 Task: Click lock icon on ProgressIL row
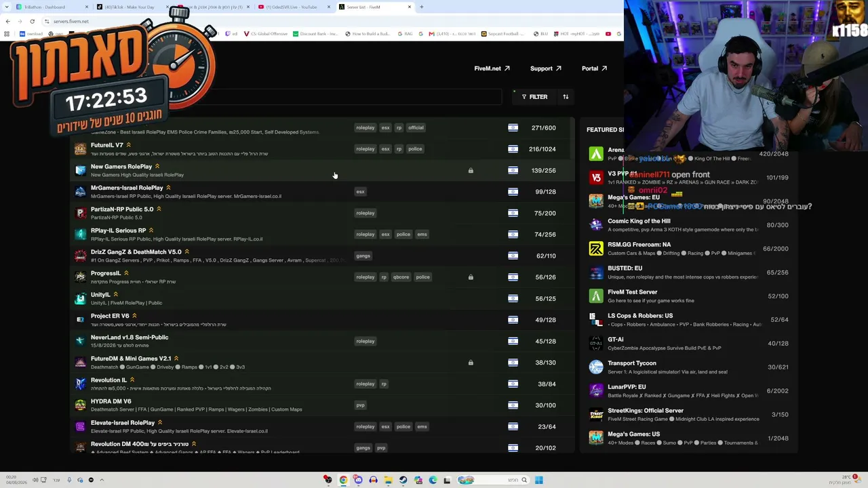[x=471, y=277]
